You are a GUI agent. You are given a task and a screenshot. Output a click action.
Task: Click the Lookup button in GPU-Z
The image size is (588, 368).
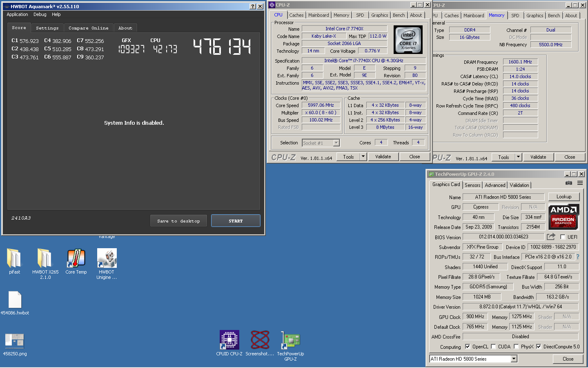coord(564,197)
